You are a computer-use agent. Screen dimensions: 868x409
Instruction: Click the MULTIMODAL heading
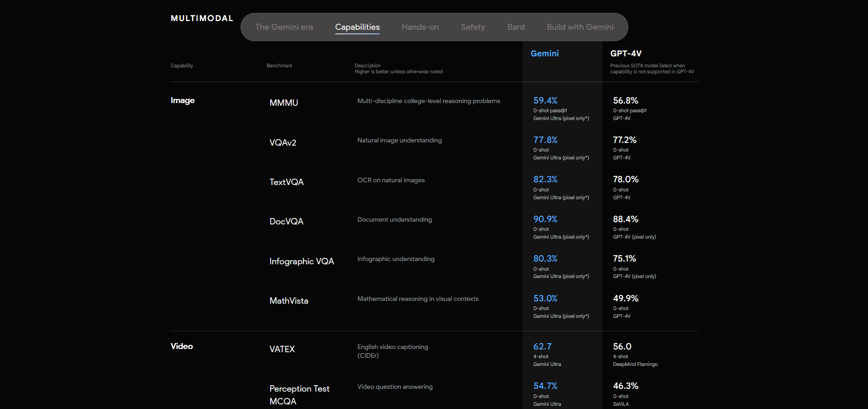(202, 18)
